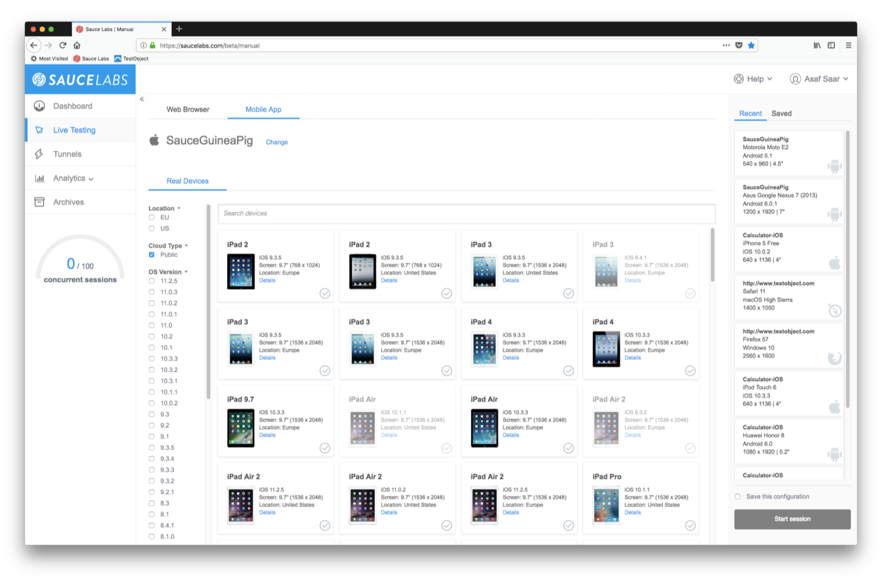Select the Live Testing cursor icon
The image size is (882, 588).
click(39, 130)
